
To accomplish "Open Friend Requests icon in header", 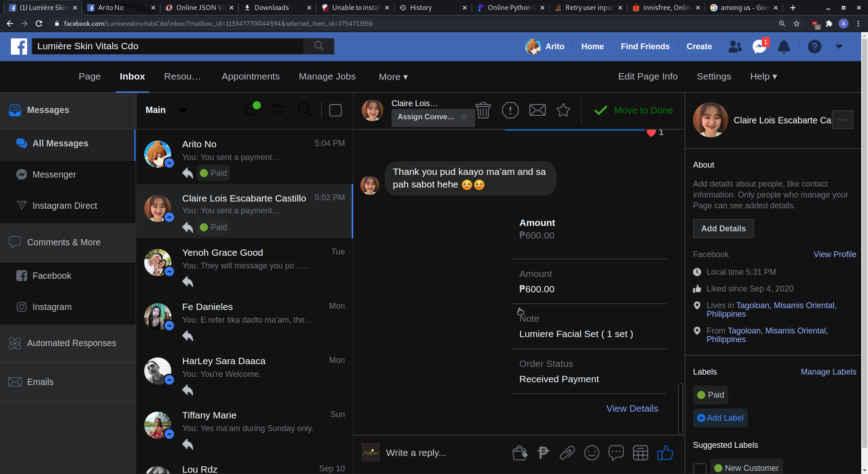I will tap(735, 47).
